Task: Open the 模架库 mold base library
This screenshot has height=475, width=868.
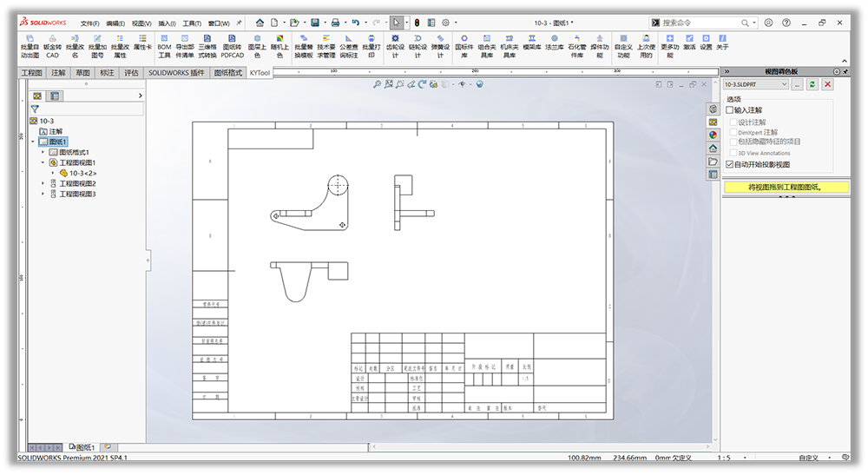Action: click(531, 43)
